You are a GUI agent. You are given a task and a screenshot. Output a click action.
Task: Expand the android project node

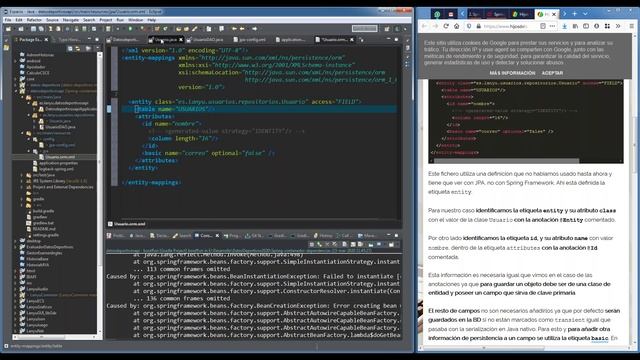point(16,61)
